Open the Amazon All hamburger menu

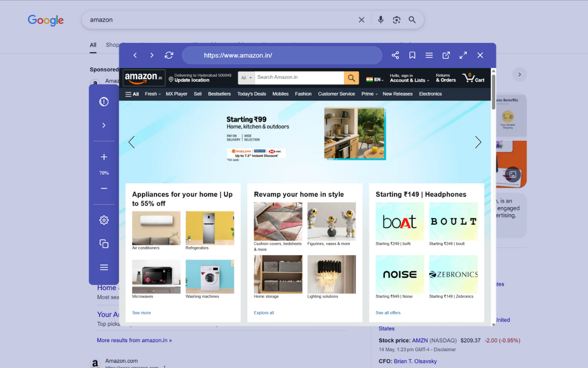coord(132,94)
